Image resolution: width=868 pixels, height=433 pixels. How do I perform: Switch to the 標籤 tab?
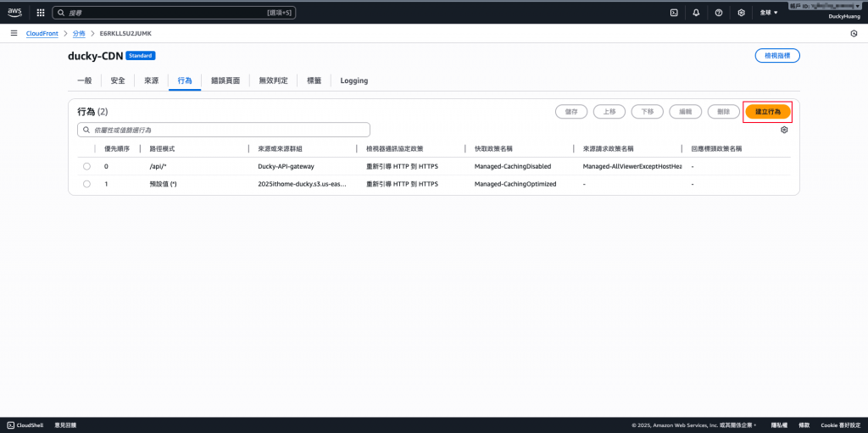[x=314, y=80]
